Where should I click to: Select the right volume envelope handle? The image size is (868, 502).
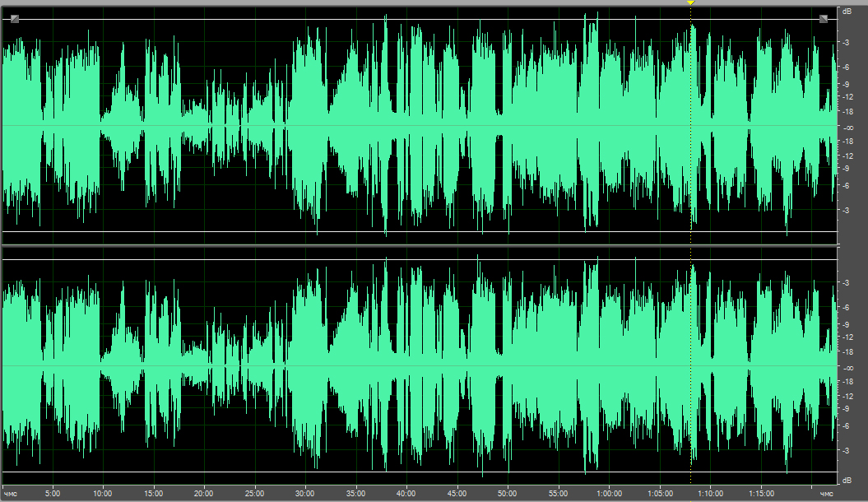click(x=824, y=20)
